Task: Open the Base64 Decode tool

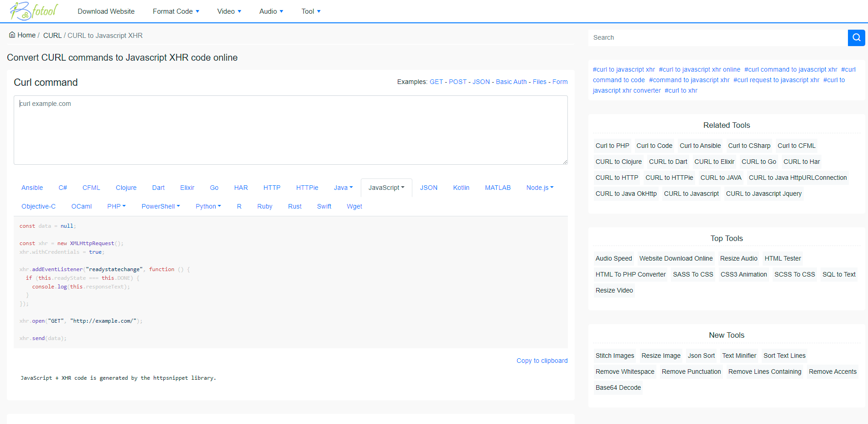Action: point(618,387)
